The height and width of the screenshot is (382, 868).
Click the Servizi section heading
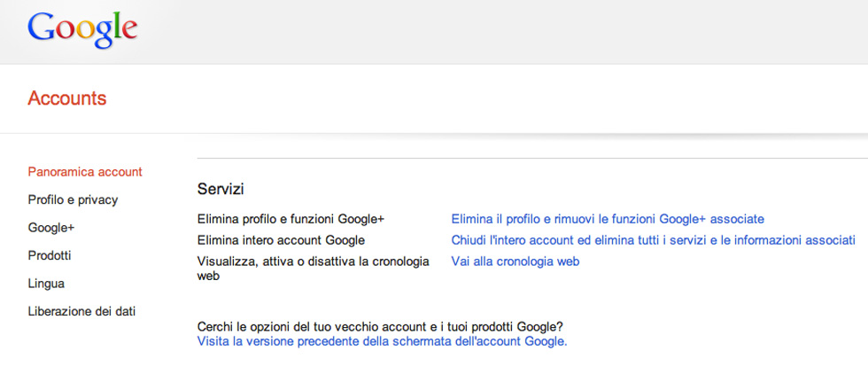click(221, 189)
